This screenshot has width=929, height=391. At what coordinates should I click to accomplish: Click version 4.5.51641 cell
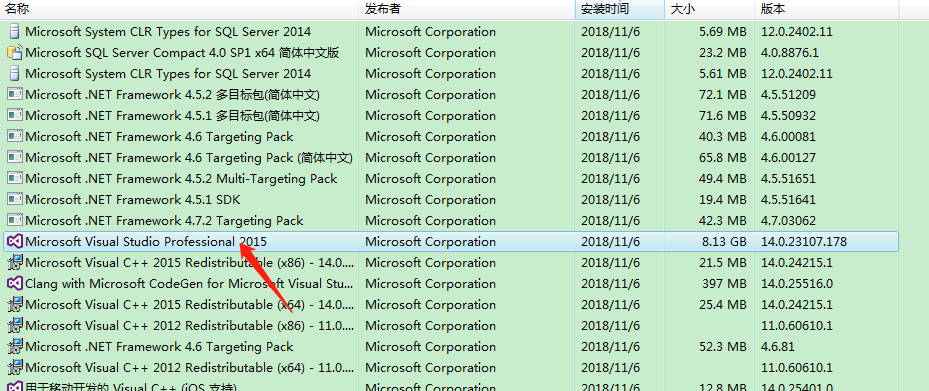pos(789,200)
